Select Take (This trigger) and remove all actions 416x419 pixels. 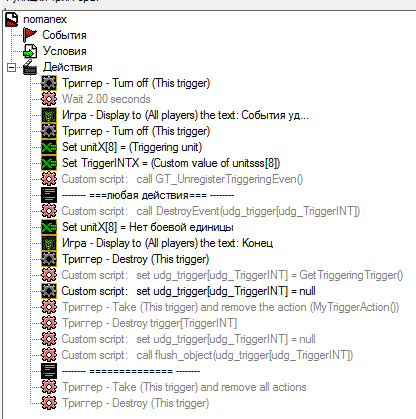coord(184,387)
